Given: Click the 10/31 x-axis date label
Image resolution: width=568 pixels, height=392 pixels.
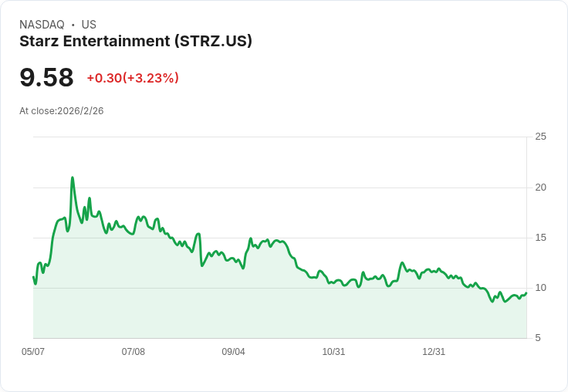Looking at the screenshot, I should tap(333, 352).
